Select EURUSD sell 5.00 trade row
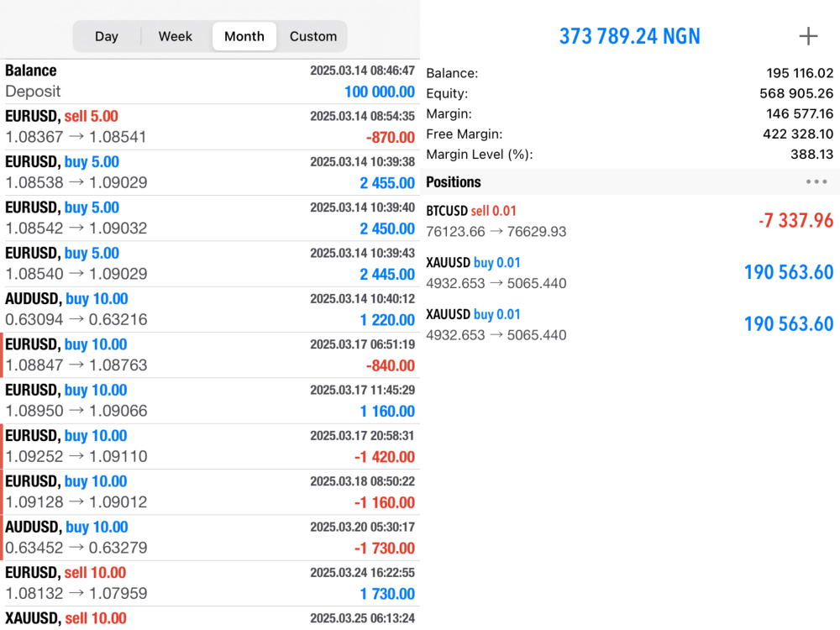This screenshot has height=630, width=840. (210, 127)
